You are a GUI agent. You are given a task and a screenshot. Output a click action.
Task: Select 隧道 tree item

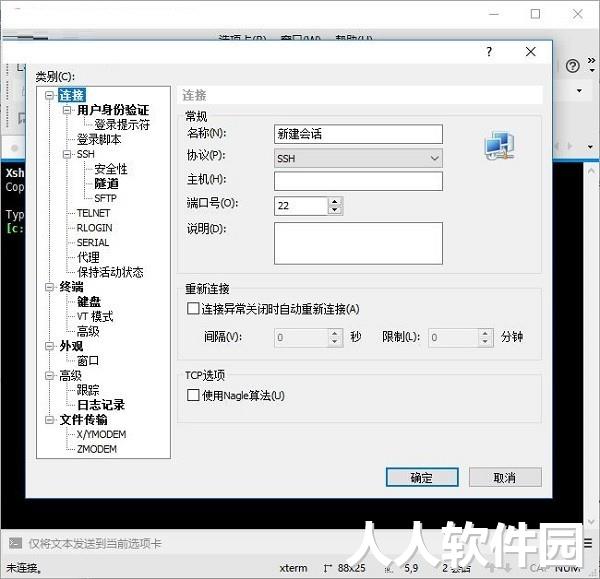pos(106,184)
